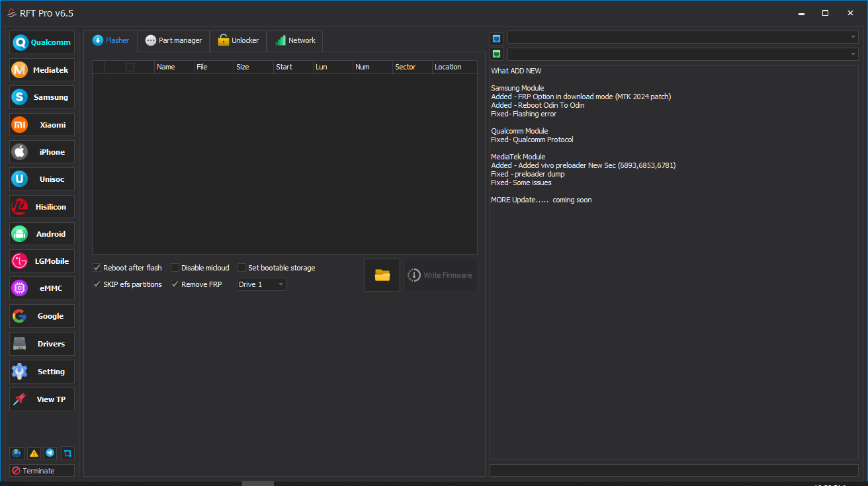Click the blue port icon beside top dropdown
Screen dimensions: 868x486
pyautogui.click(x=496, y=38)
